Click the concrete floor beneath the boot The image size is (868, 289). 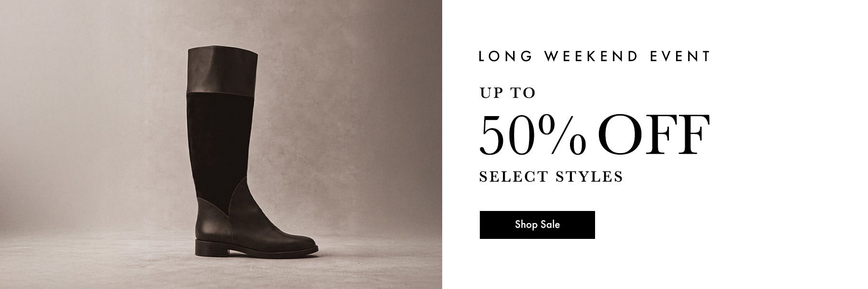tap(221, 272)
